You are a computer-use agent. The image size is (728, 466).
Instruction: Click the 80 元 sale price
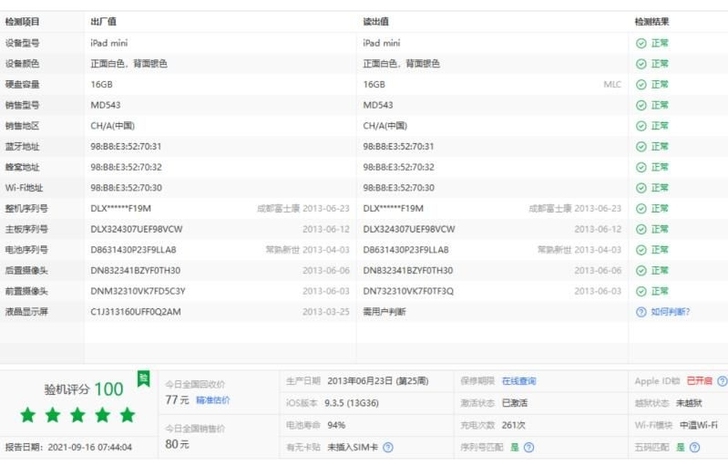[177, 444]
